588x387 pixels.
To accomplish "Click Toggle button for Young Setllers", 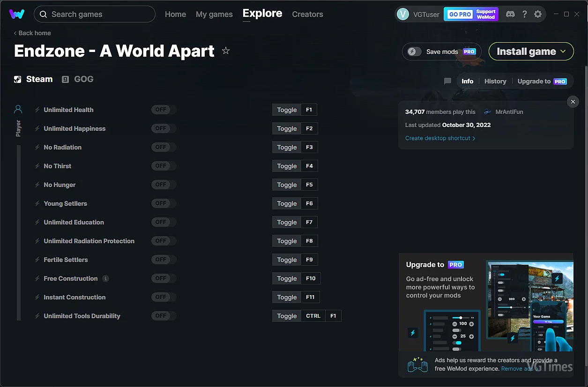I will (x=287, y=203).
